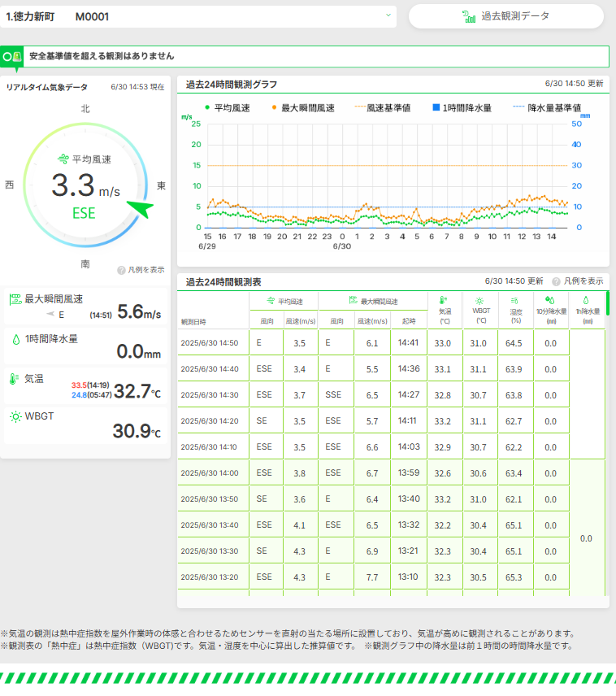Image resolution: width=616 pixels, height=696 pixels.
Task: Click the 過去24時間観測表 panel title
Action: point(223,282)
